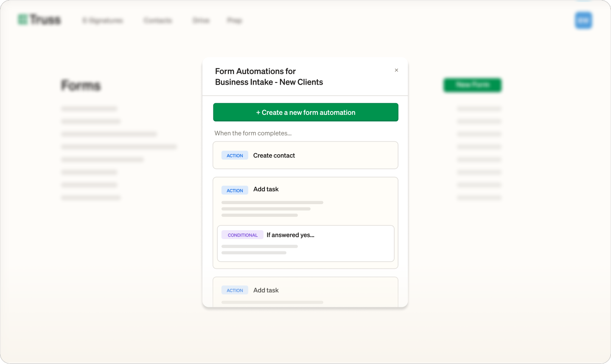Click the CONDITIONAL badge on If answered yes
The image size is (611, 364).
[x=242, y=235]
